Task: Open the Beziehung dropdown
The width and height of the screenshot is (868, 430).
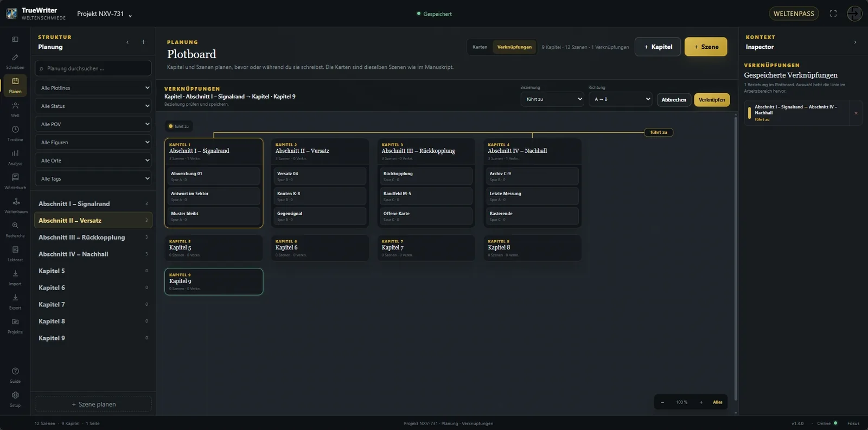Action: (552, 99)
